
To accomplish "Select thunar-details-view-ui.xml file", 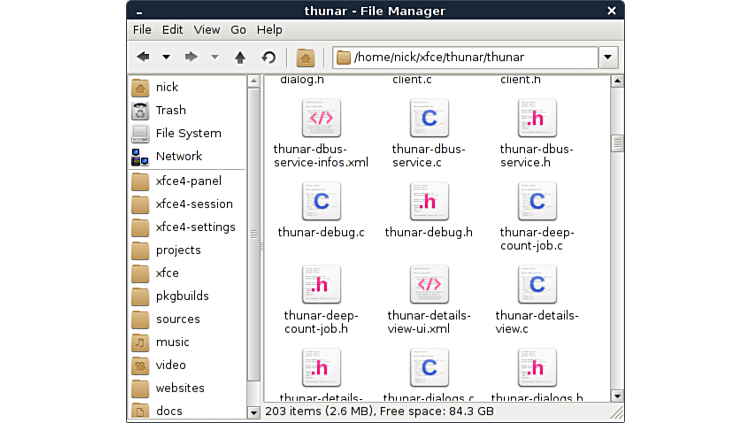I will coord(429,285).
